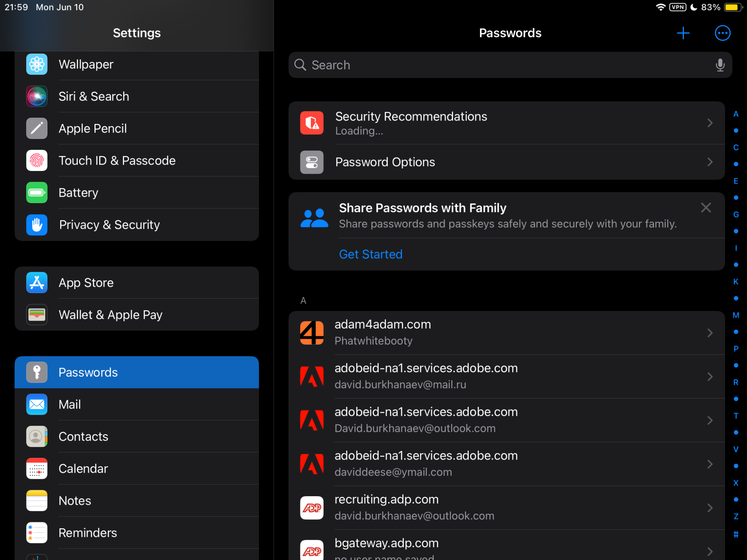Expand chevron on Password Options row
Screen dimensions: 747x560
[x=710, y=162]
